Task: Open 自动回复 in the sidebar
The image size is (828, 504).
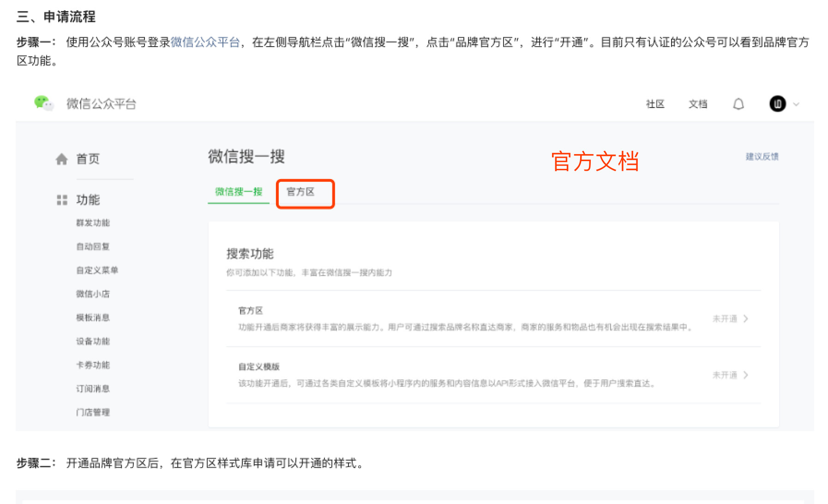Action: (93, 246)
